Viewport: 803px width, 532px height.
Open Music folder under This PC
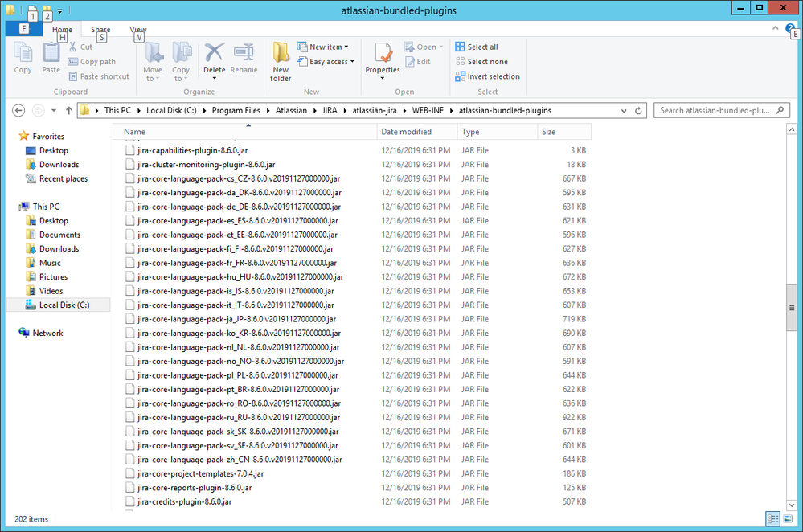50,263
